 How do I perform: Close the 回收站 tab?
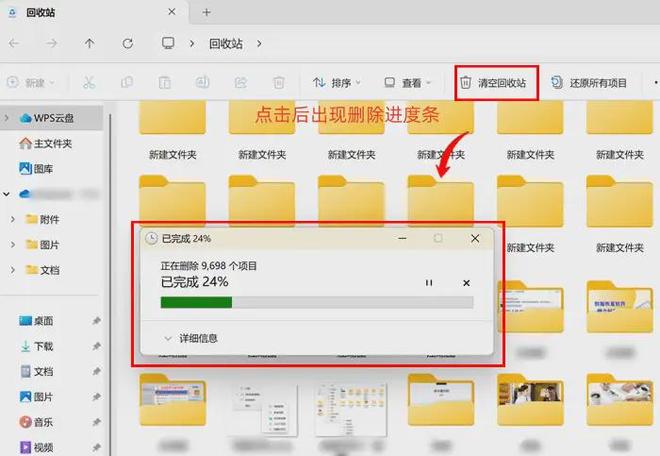(x=172, y=12)
